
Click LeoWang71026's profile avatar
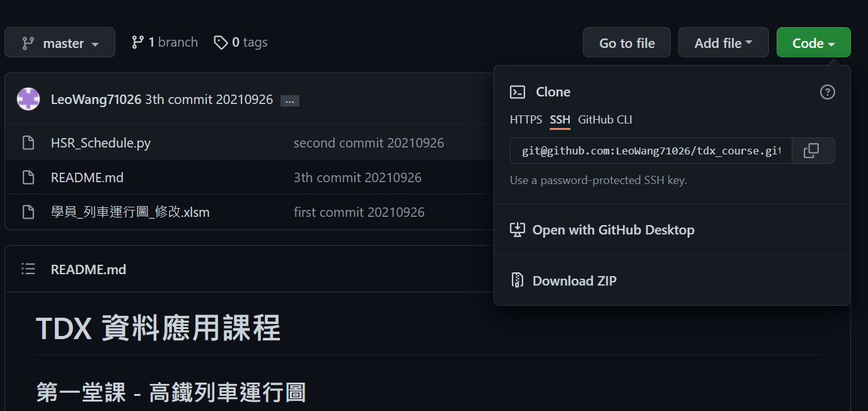(x=28, y=99)
